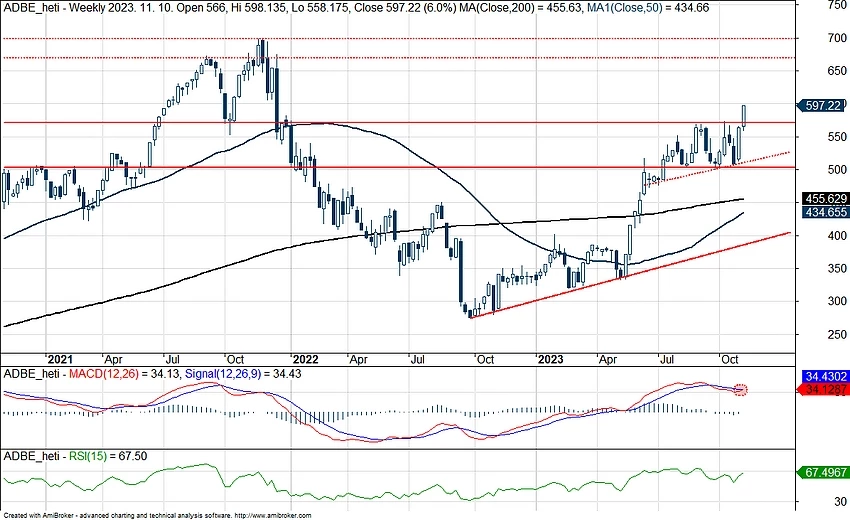Viewport: 850px width, 520px height.
Task: Click the 300 price axis label
Action: tap(837, 301)
